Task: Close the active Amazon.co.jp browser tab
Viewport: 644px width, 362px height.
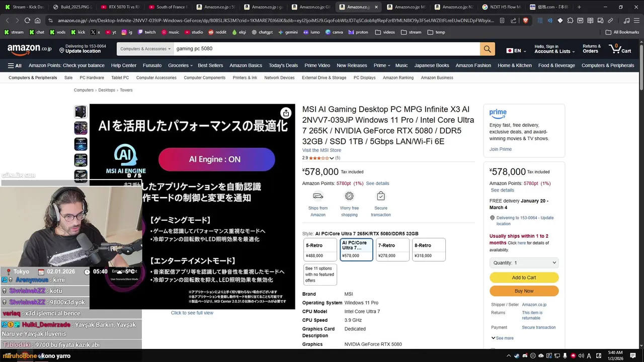Action: tap(376, 7)
